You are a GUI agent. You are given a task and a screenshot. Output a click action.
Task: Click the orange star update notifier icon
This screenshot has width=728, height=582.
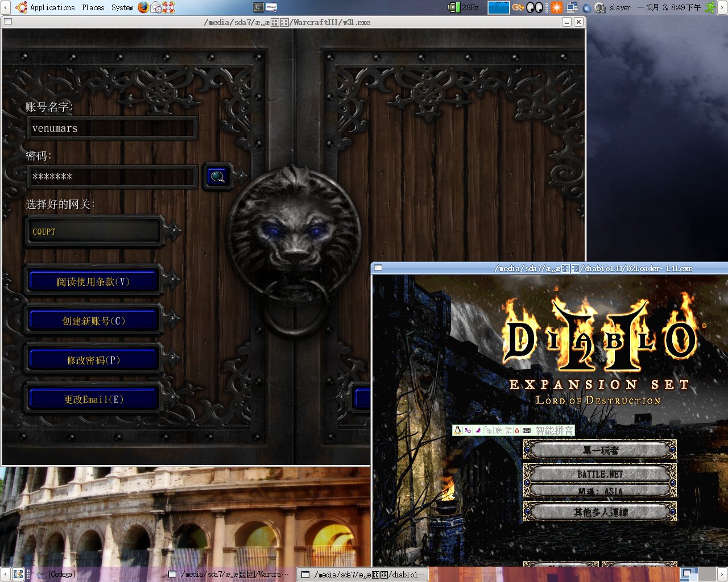(x=557, y=7)
